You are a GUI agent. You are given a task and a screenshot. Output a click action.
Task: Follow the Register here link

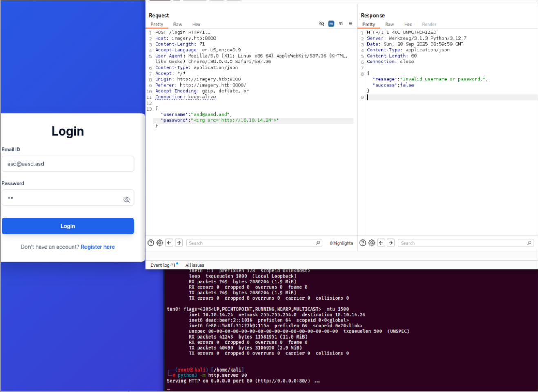(98, 247)
